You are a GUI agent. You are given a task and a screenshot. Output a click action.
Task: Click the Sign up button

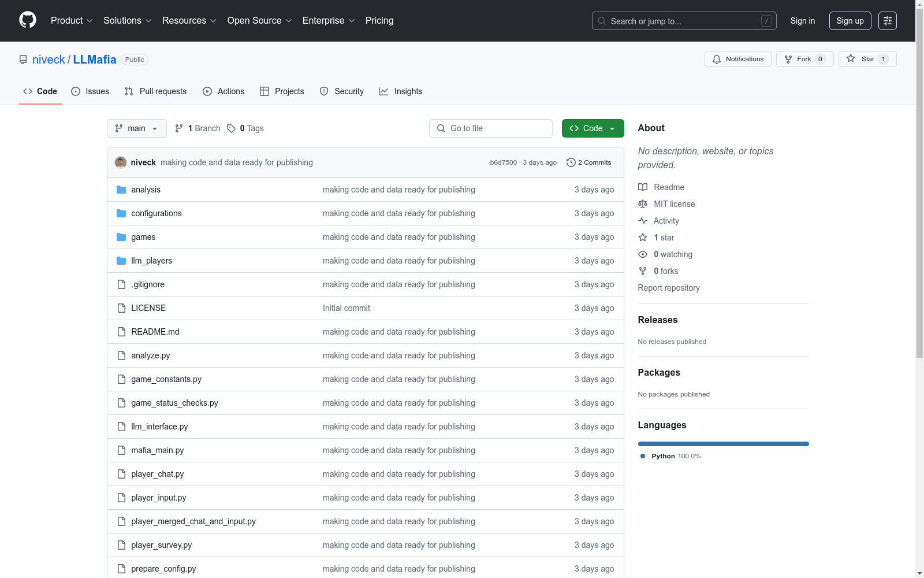pos(850,21)
